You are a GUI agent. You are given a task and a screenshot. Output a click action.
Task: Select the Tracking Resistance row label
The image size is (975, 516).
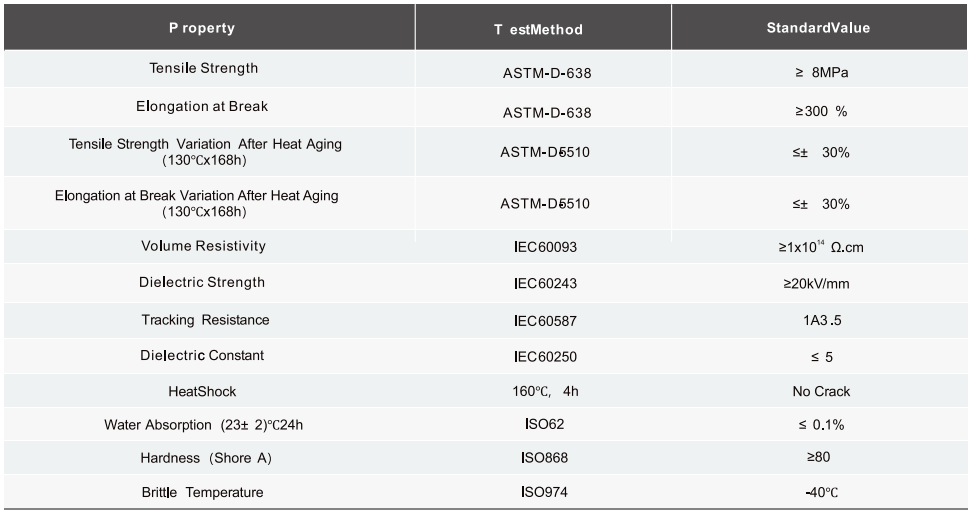pyautogui.click(x=205, y=320)
